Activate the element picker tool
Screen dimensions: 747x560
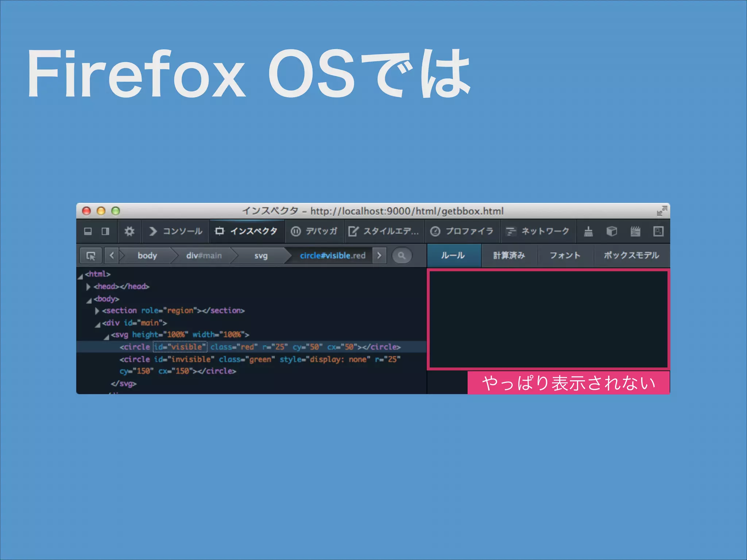coord(91,256)
